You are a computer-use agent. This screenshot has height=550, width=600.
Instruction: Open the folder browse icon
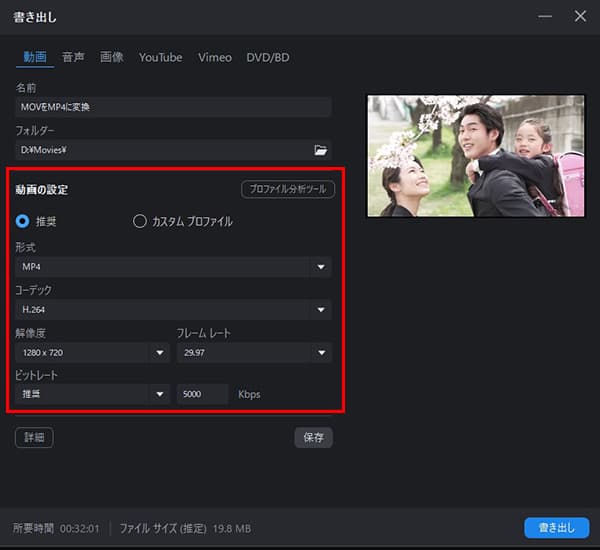tap(320, 150)
